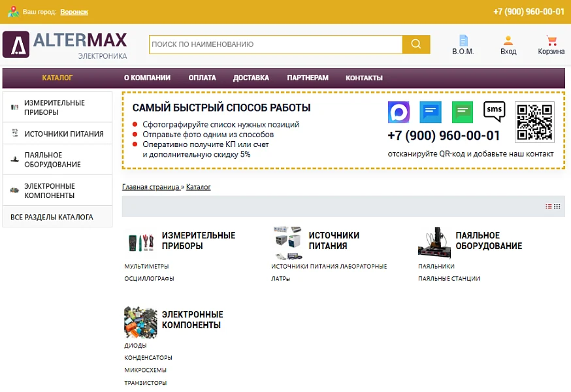
Task: Switch to list view icon
Action: tap(548, 206)
